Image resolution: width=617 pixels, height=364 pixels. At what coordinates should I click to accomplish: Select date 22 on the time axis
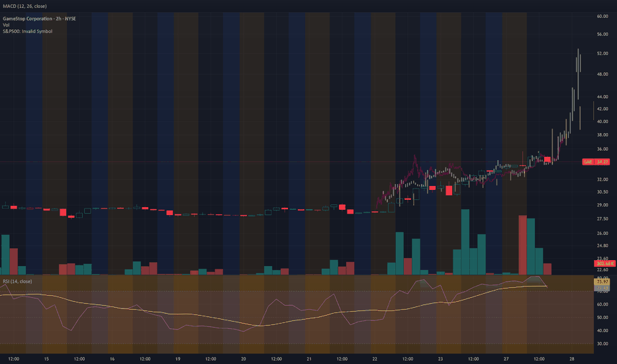(x=375, y=359)
